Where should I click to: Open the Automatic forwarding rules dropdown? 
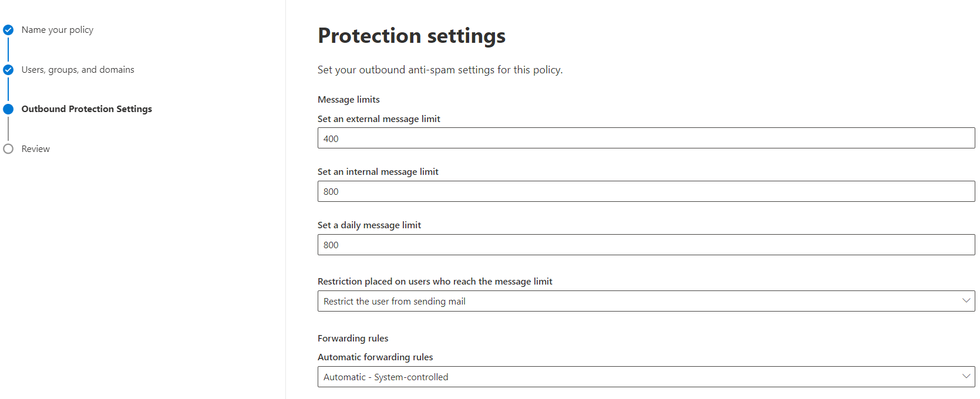pyautogui.click(x=646, y=377)
